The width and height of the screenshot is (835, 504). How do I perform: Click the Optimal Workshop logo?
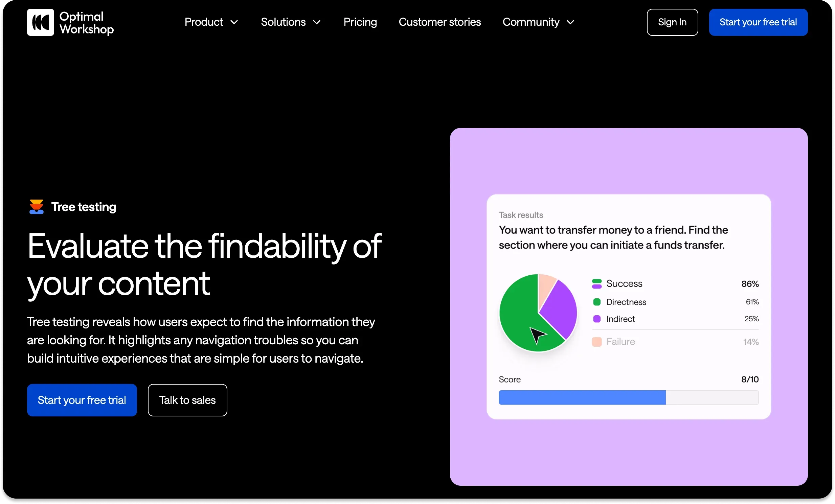coord(70,22)
